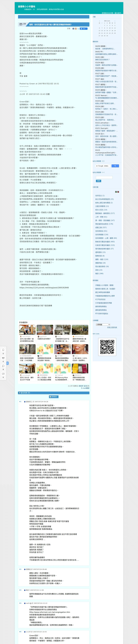Open the 痞客邦 link below article
Viewport: 138px width, 644px height.
(81, 386)
